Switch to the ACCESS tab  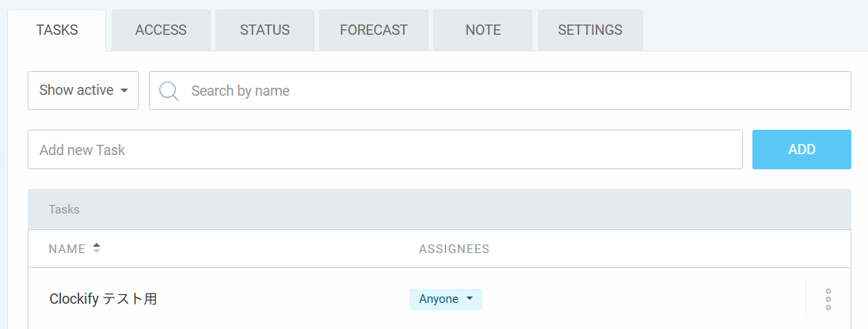pyautogui.click(x=161, y=30)
